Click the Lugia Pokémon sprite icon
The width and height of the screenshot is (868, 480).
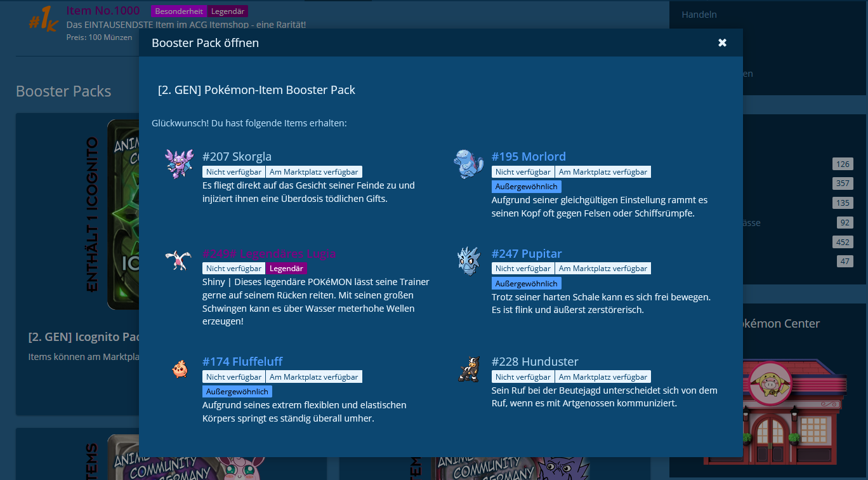point(179,260)
